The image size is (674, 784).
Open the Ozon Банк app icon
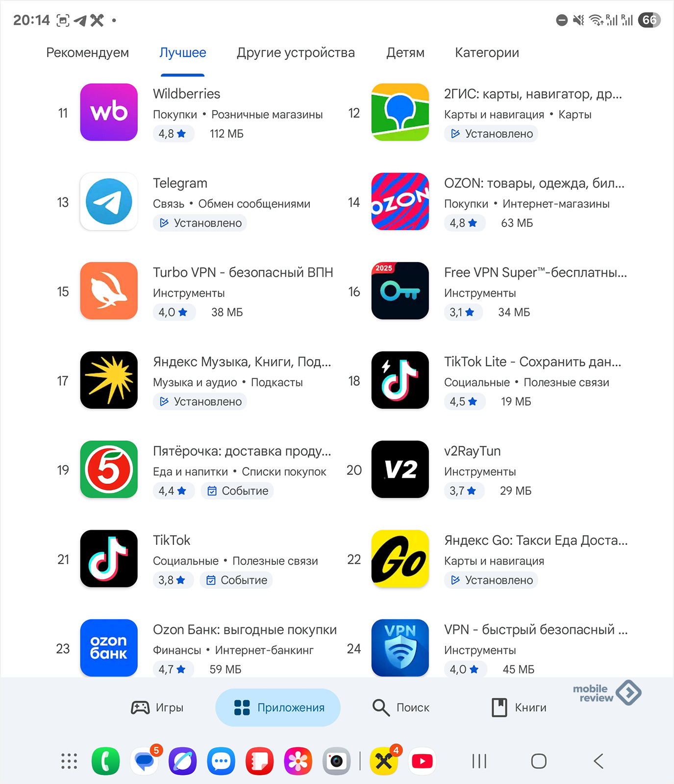[109, 648]
